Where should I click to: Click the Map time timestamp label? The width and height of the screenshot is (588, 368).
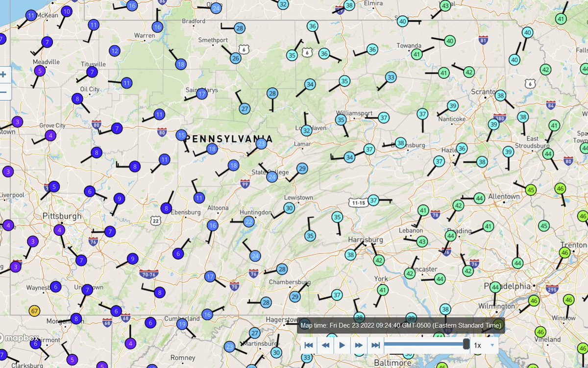402,325
